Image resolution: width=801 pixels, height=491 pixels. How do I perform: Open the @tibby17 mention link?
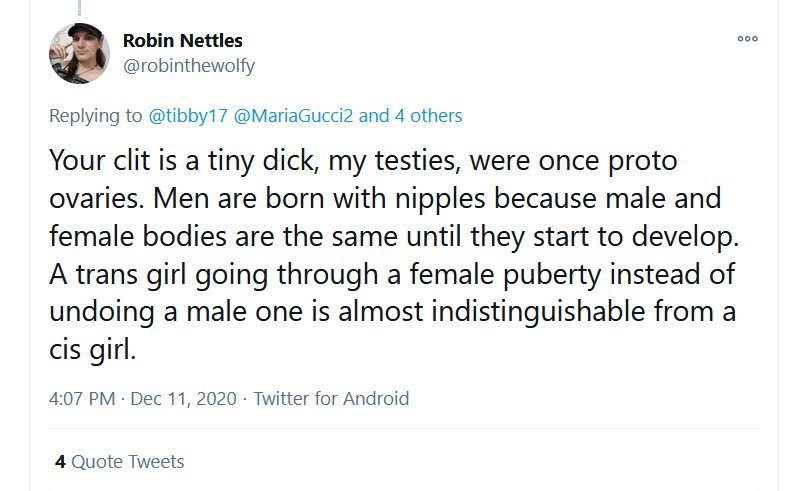tap(187, 115)
